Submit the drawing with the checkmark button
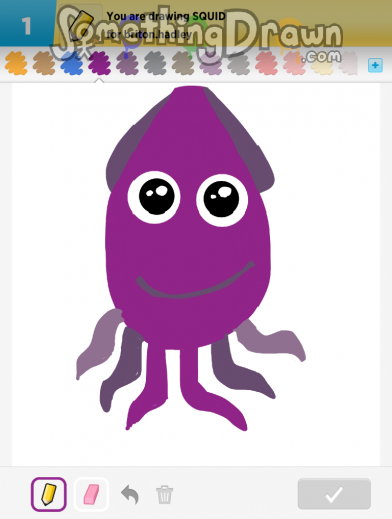 334,494
